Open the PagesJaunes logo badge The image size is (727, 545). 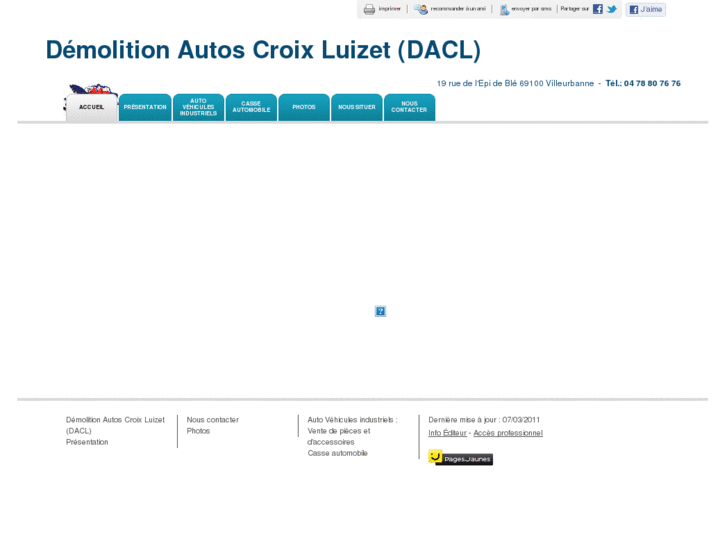tap(460, 457)
